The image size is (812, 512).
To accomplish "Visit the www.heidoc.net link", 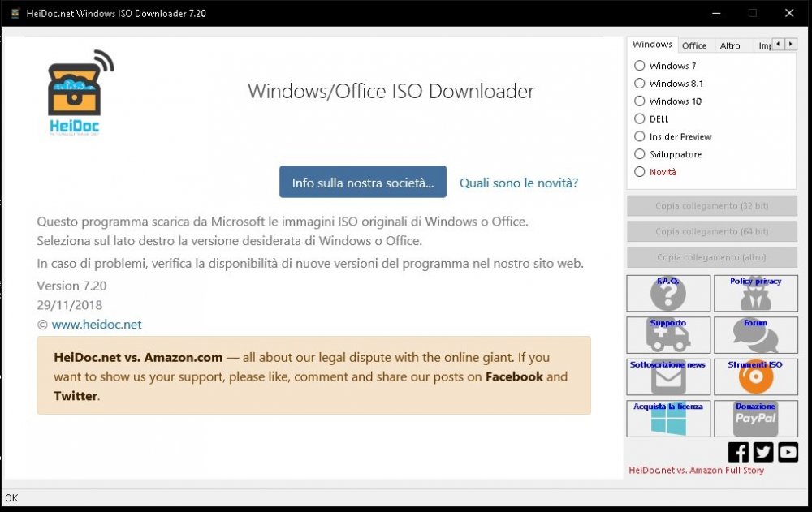I will tap(97, 325).
